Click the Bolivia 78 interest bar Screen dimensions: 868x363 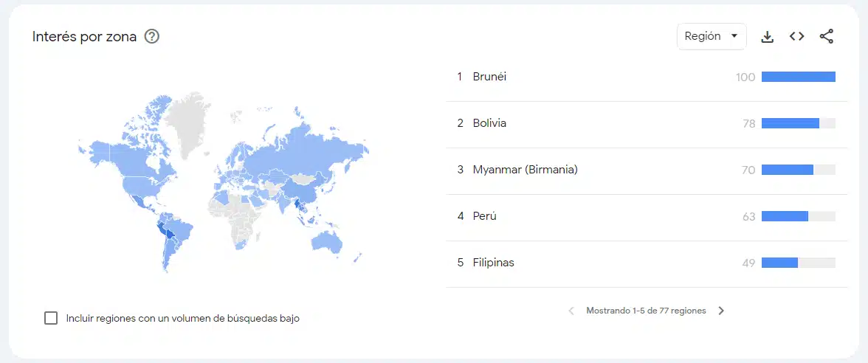coord(790,123)
